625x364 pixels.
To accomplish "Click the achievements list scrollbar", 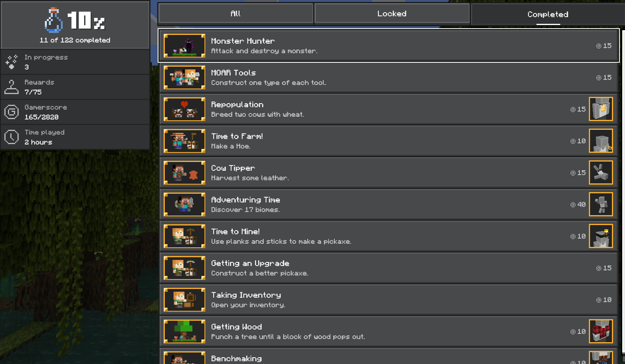I will tap(623, 191).
